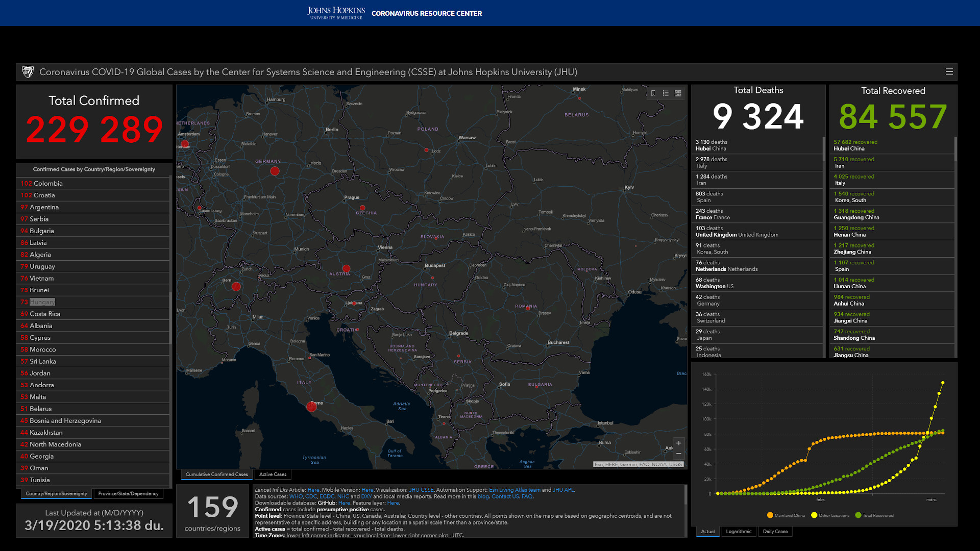
Task: Show the map legend list icon
Action: coord(666,93)
